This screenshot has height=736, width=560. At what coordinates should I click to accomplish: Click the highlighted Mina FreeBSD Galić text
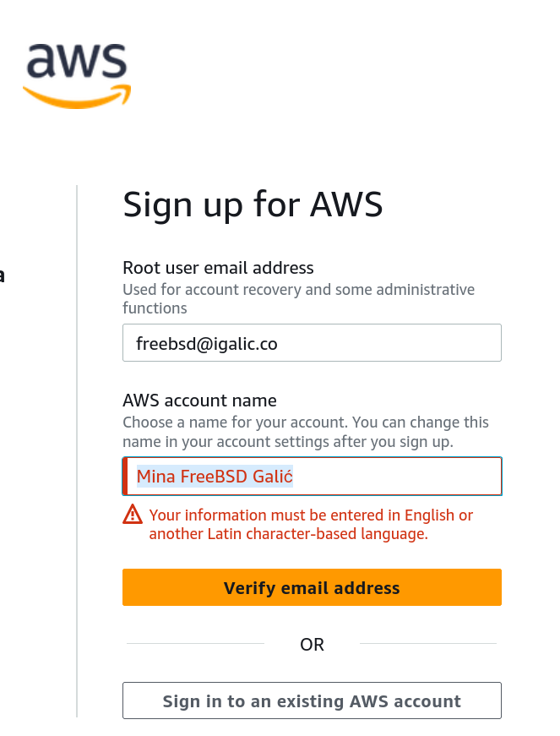tap(215, 477)
